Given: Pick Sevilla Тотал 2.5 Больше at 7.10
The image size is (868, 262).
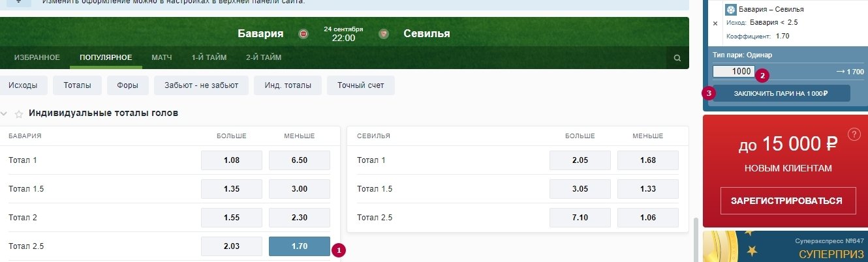Looking at the screenshot, I should [x=580, y=218].
